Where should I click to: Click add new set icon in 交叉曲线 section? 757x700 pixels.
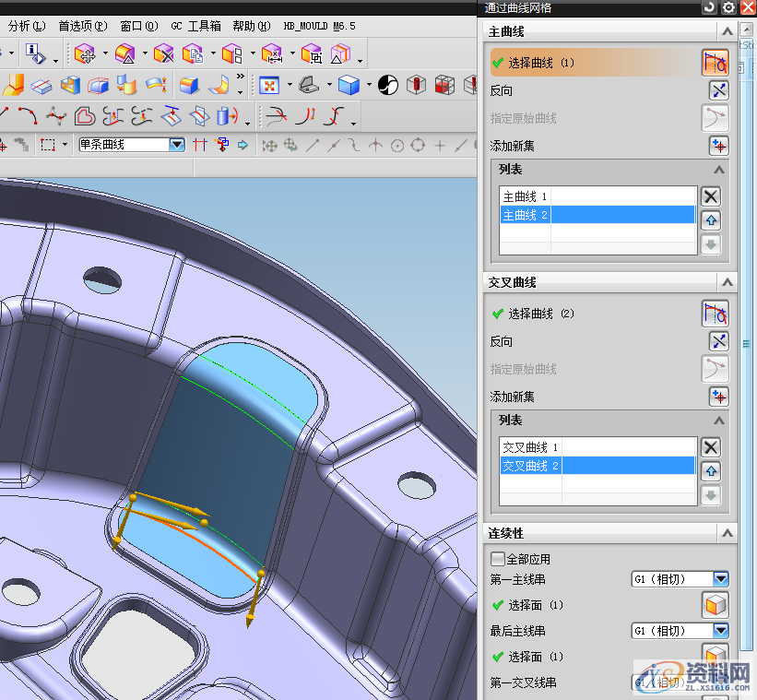pos(718,397)
